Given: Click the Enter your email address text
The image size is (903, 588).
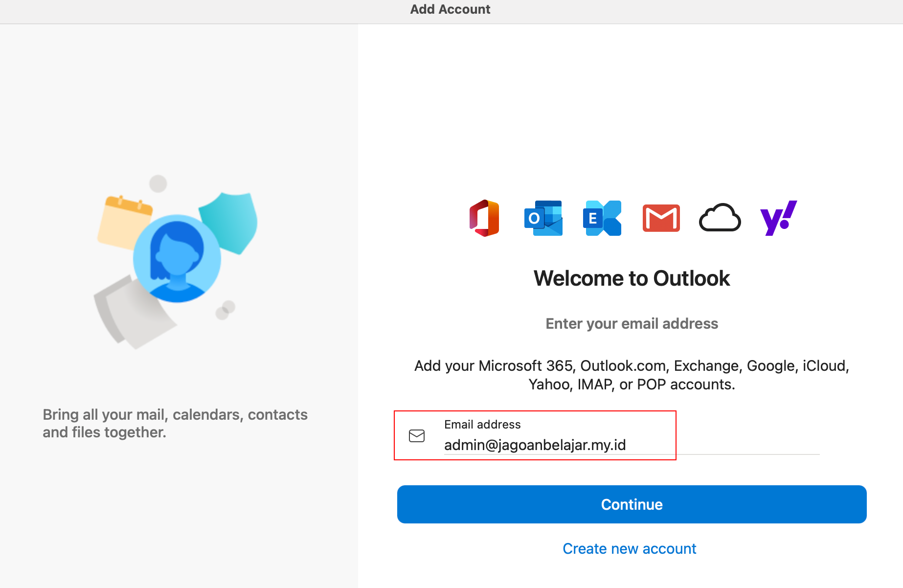Looking at the screenshot, I should [632, 324].
